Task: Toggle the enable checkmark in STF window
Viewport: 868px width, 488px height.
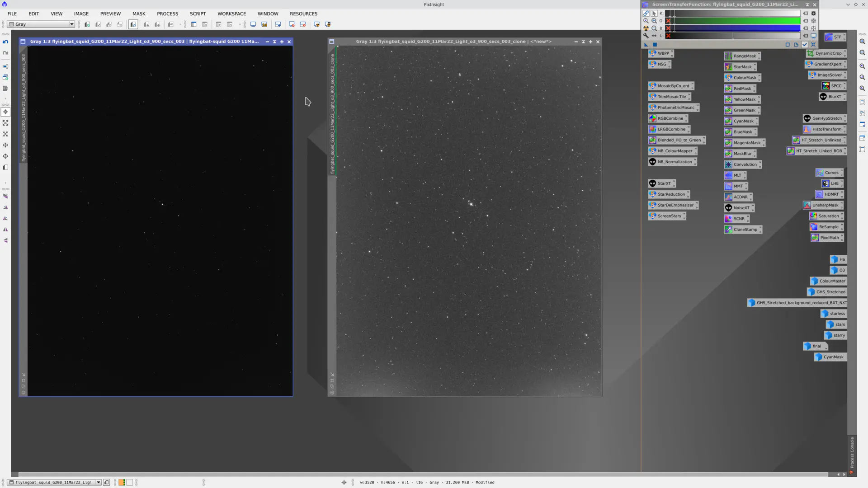Action: coord(805,45)
